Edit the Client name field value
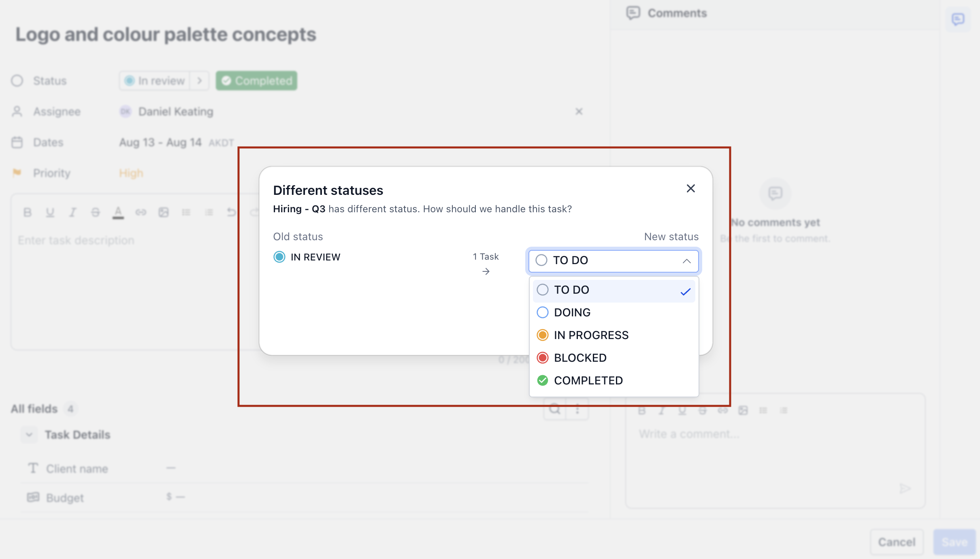The height and width of the screenshot is (559, 980). [x=171, y=468]
